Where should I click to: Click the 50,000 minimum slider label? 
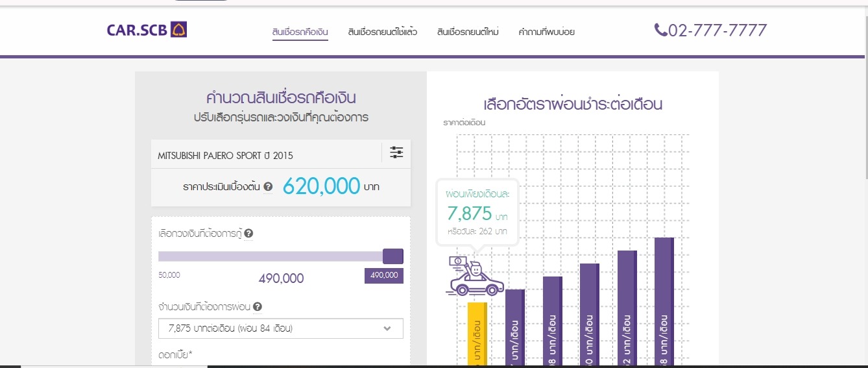coord(169,275)
